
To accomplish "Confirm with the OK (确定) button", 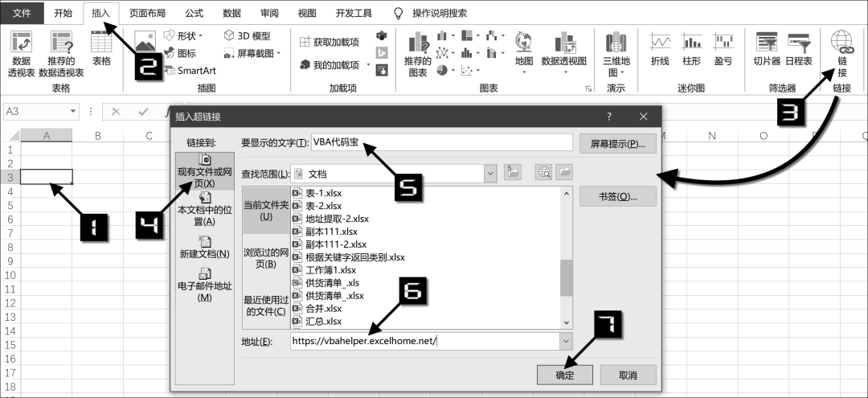I will point(565,375).
